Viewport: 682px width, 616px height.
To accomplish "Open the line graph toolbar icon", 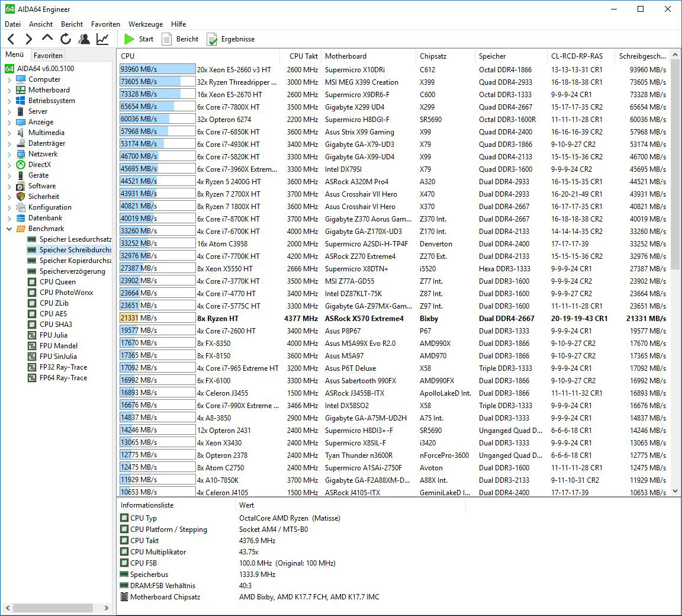I will [102, 39].
